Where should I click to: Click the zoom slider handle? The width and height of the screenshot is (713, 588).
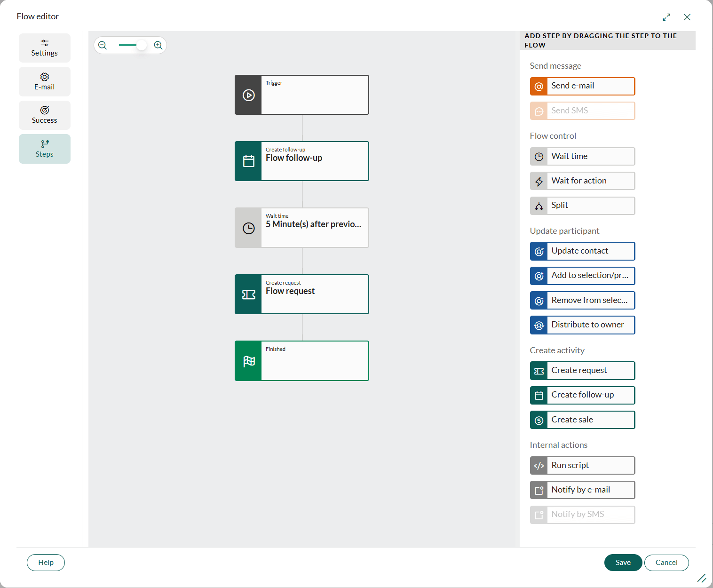(x=142, y=45)
